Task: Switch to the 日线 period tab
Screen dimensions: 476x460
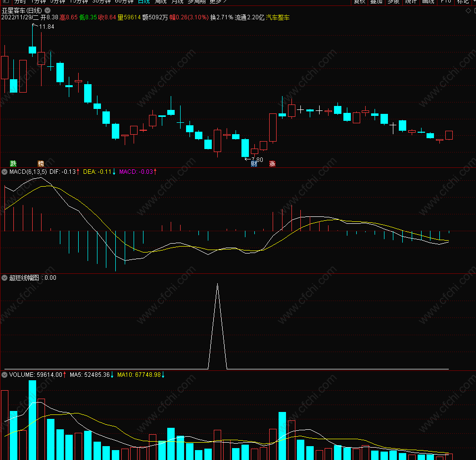Action: [144, 1]
